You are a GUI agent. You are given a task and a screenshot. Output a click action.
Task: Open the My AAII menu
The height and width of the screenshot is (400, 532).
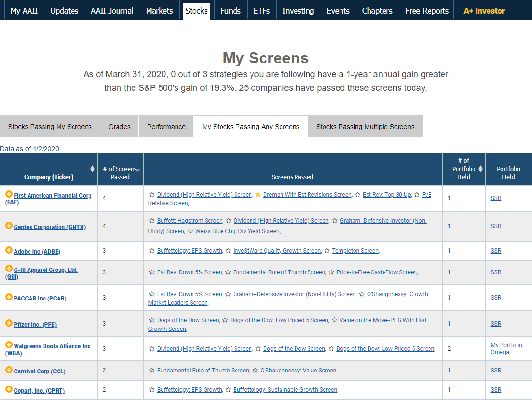click(24, 11)
